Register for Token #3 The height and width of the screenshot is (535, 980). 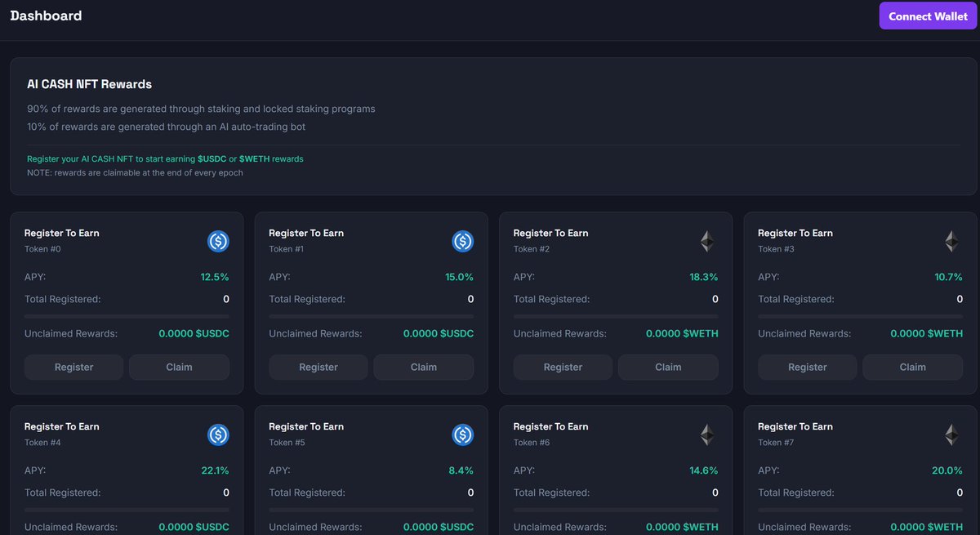coord(808,367)
